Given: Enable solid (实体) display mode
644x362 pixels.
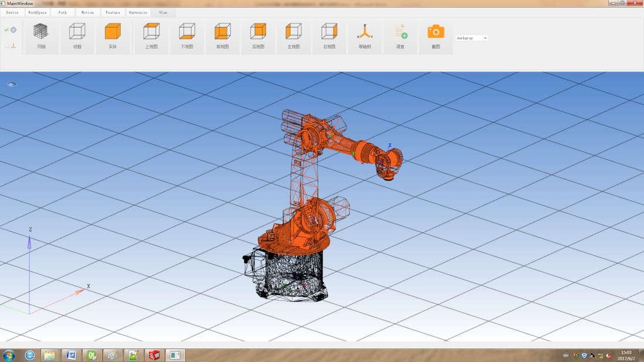Looking at the screenshot, I should click(x=113, y=35).
